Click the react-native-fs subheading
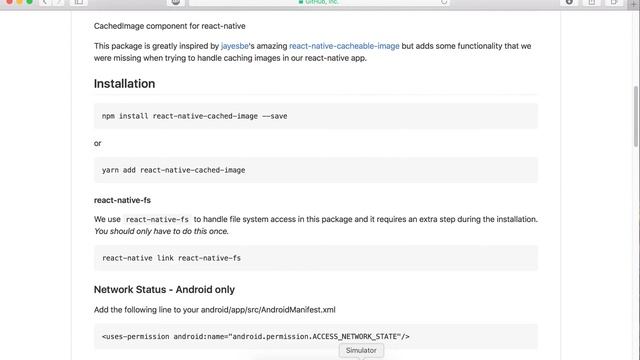 pos(122,200)
